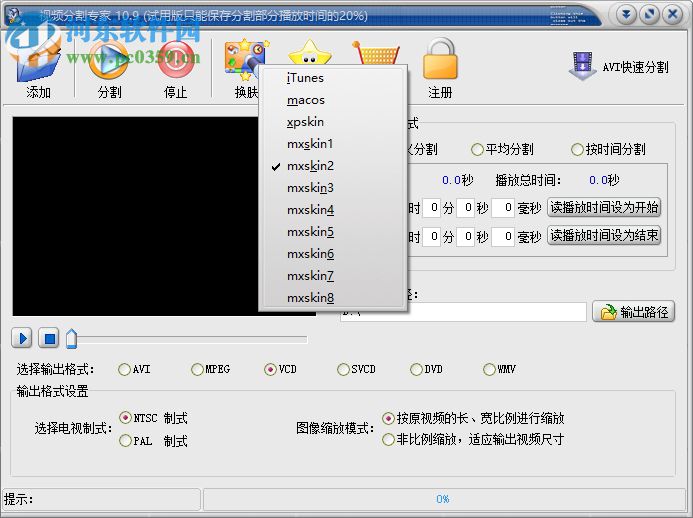Select mxskin7 from skin menu
Viewport: 693px width, 518px height.
pyautogui.click(x=332, y=276)
